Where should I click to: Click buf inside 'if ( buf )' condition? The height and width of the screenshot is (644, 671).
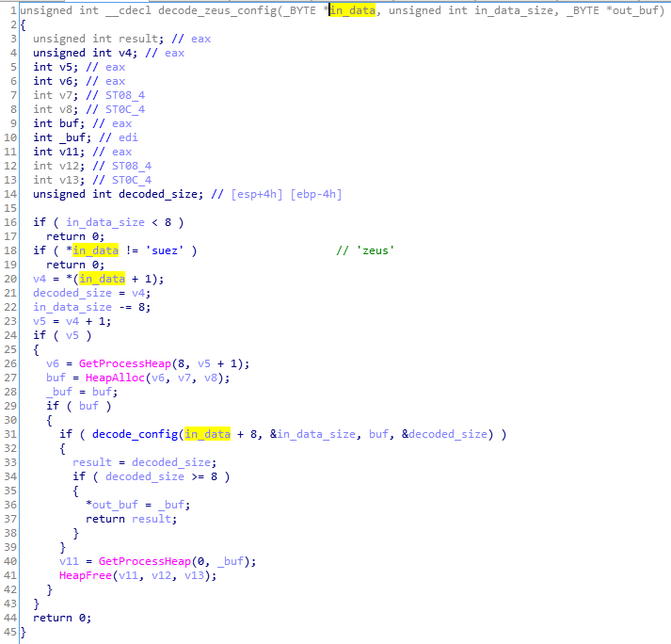click(x=89, y=407)
